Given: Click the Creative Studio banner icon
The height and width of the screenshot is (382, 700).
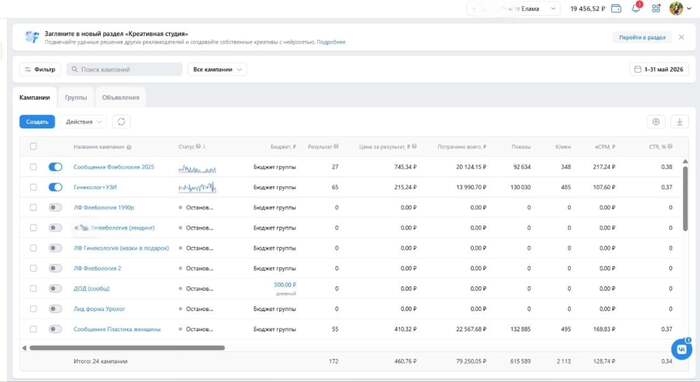Looking at the screenshot, I should tap(32, 37).
